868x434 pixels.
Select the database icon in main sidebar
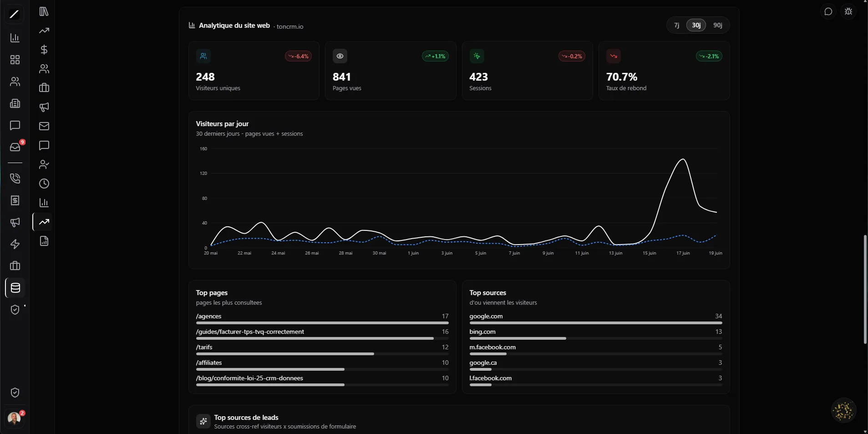15,288
